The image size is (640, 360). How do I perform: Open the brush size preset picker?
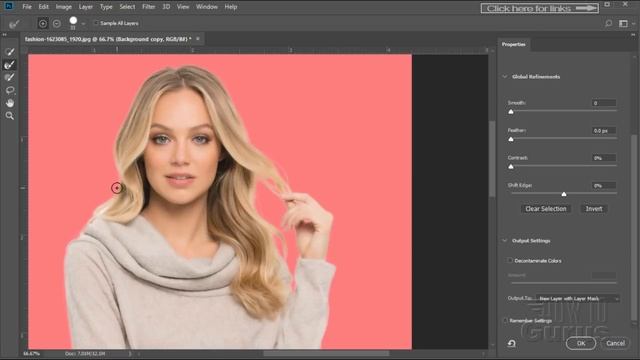(83, 24)
